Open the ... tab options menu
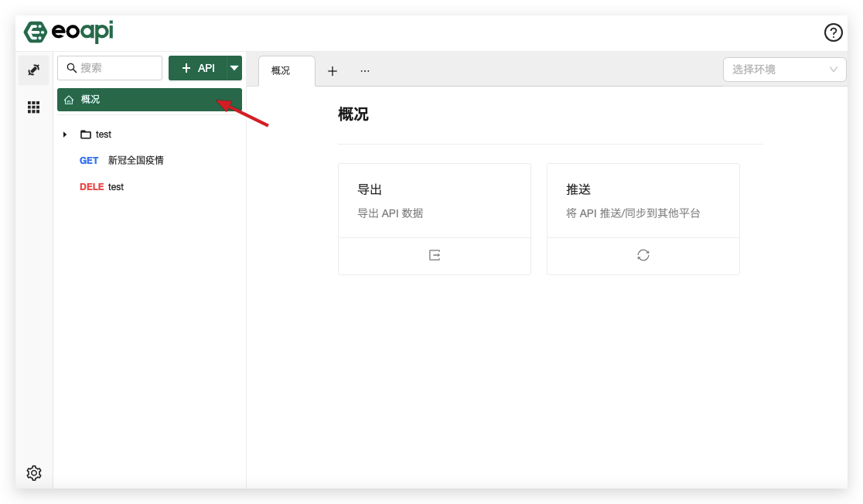863x504 pixels. click(364, 70)
